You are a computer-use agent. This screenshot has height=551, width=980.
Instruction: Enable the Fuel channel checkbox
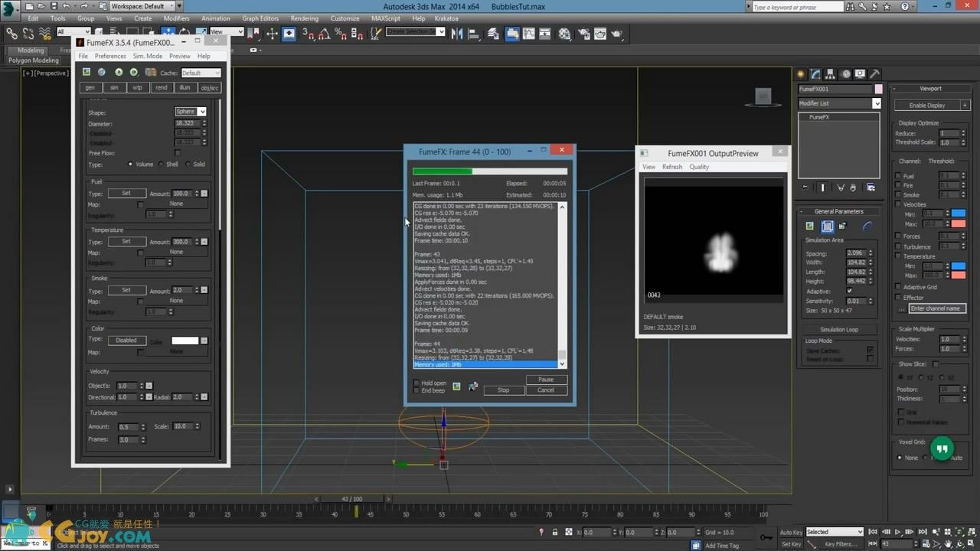898,176
